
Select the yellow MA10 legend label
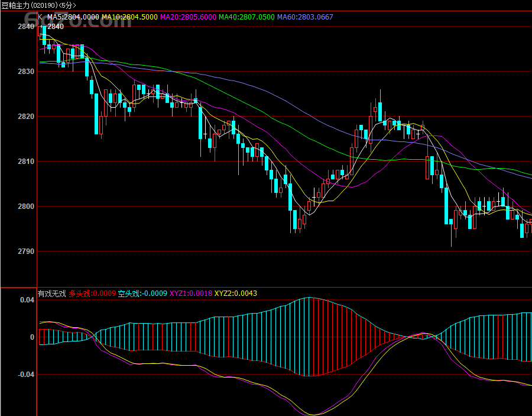[129, 17]
